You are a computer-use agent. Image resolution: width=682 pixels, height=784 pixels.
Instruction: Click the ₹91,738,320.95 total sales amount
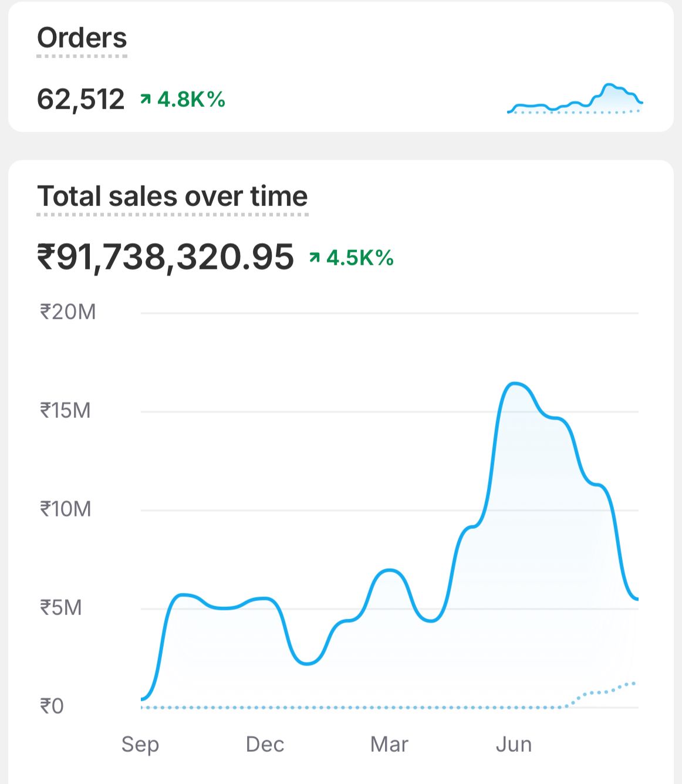click(x=165, y=257)
